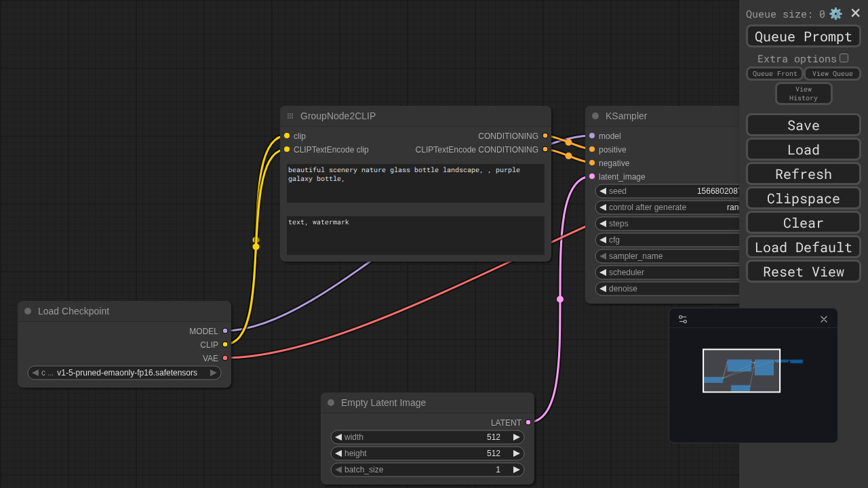The height and width of the screenshot is (488, 868).
Task: Increase batch_size using right arrow
Action: point(516,470)
